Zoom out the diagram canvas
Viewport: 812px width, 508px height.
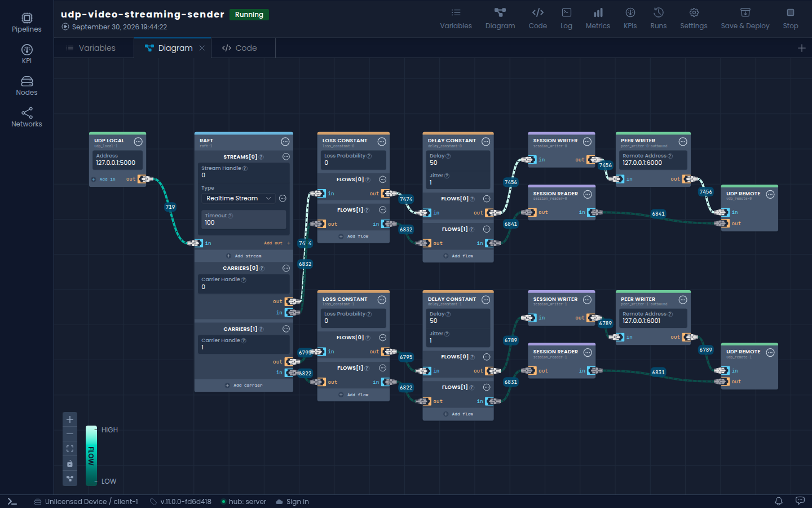coord(70,434)
